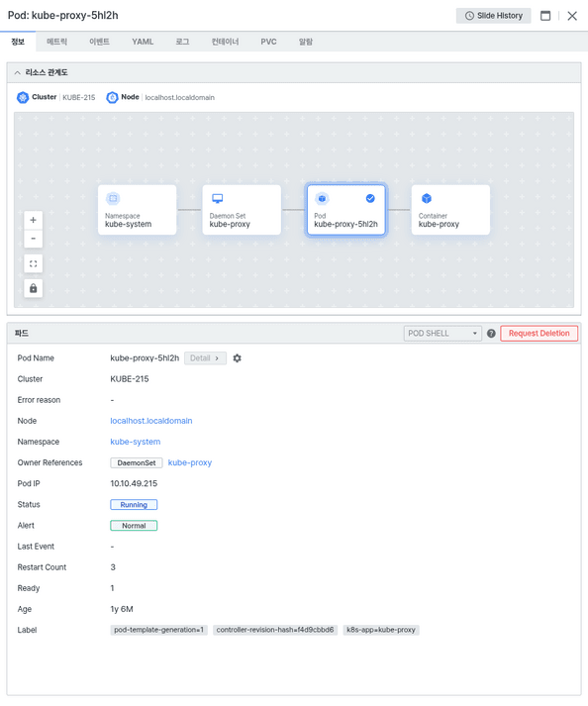Open the localhost.localdomain node link
Image resolution: width=588 pixels, height=706 pixels.
pos(151,421)
